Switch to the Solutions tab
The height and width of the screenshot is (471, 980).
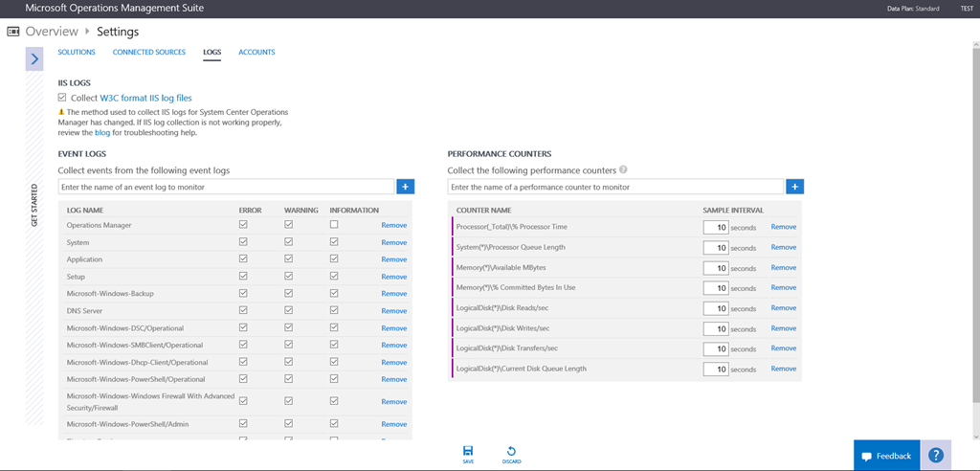(x=77, y=52)
